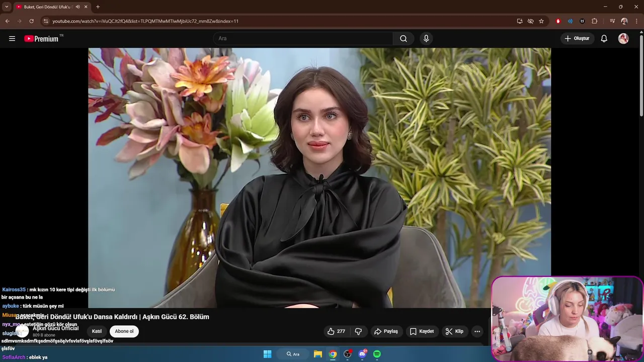Share the video with Paylaş
This screenshot has width=644, height=362.
click(x=386, y=331)
